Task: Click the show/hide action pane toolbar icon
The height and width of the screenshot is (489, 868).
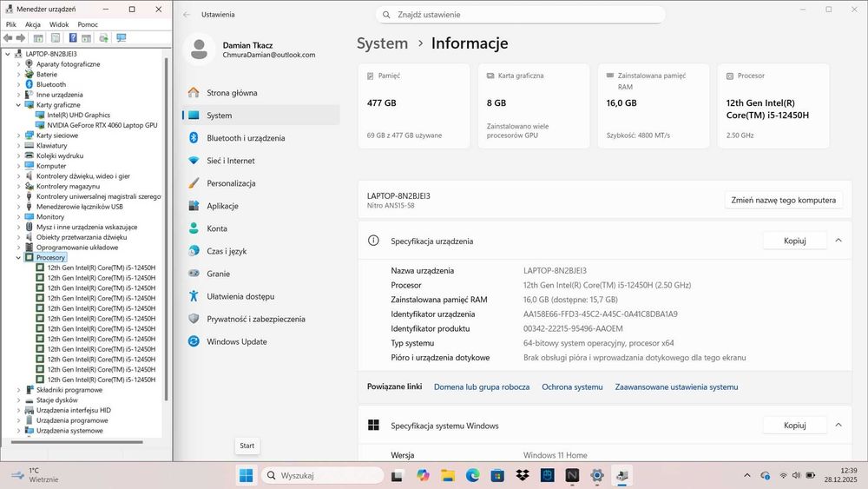Action: coord(86,37)
